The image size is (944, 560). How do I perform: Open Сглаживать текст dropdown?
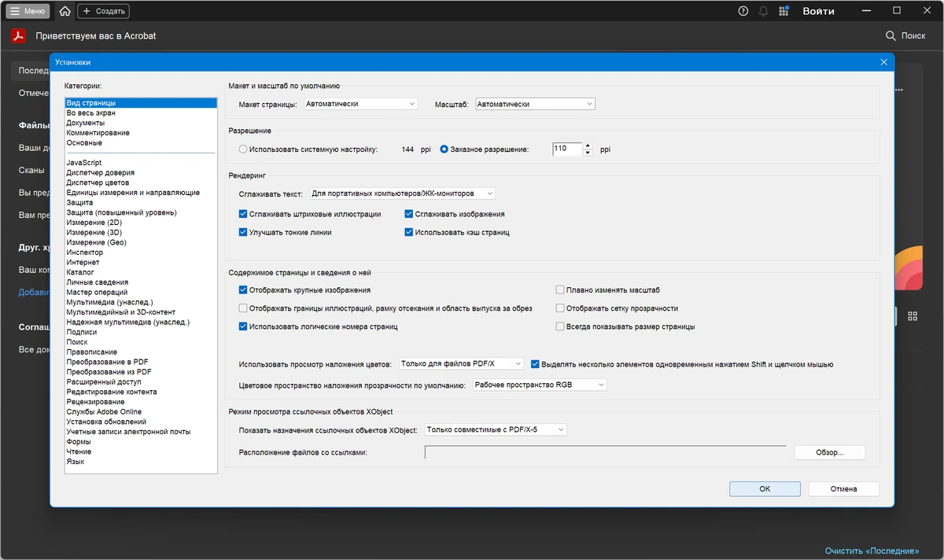coord(402,193)
